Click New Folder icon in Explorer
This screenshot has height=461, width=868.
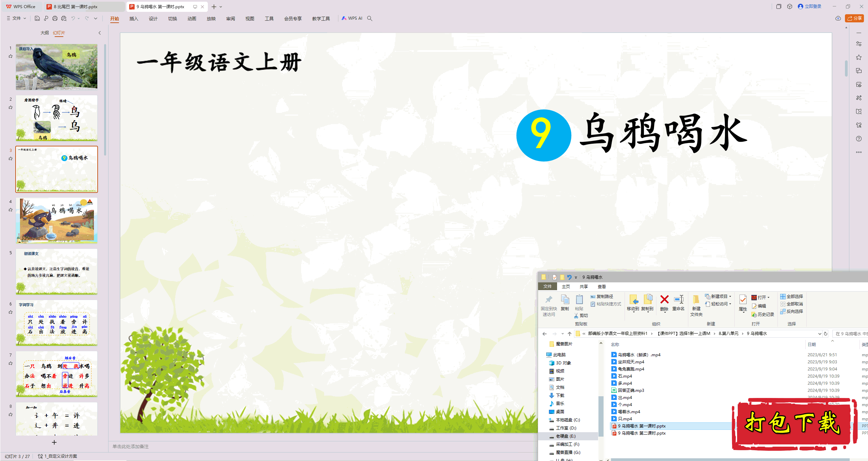(x=696, y=299)
